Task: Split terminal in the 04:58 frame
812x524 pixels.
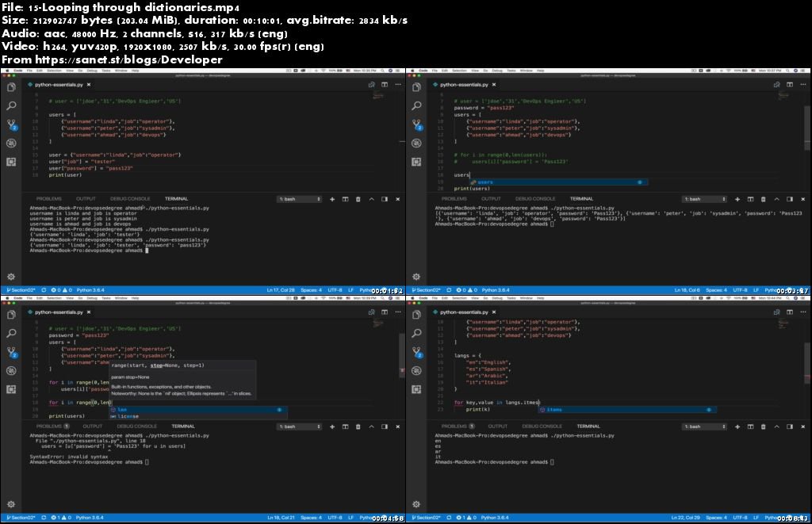Action: (345, 426)
